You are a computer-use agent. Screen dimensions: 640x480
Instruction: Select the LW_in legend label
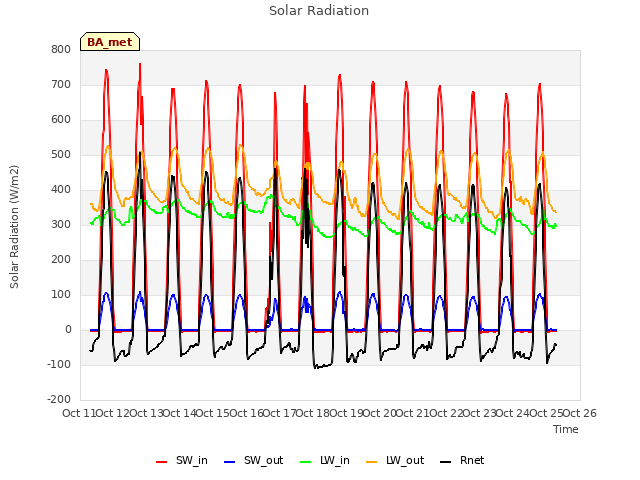[335, 460]
